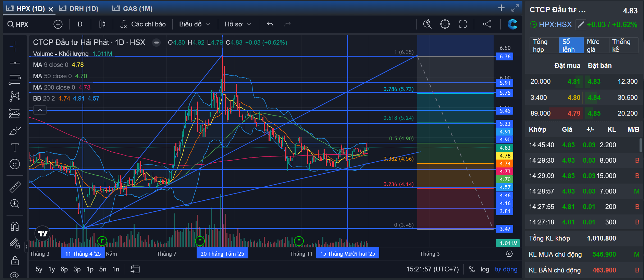
Task: Set chart range to 3p
Action: (x=77, y=269)
